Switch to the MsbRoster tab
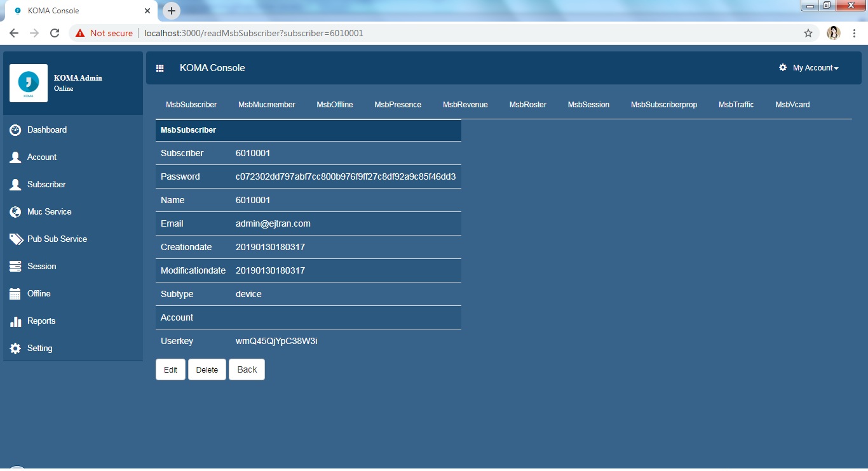The width and height of the screenshot is (868, 471). coord(527,104)
